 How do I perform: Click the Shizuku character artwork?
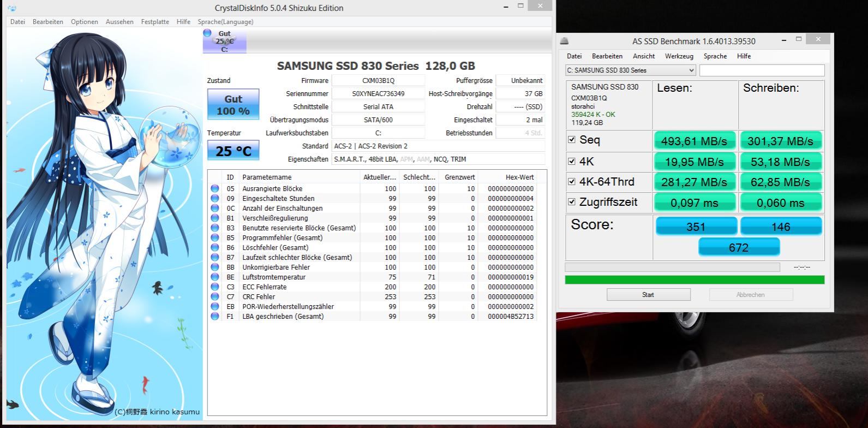tap(104, 224)
